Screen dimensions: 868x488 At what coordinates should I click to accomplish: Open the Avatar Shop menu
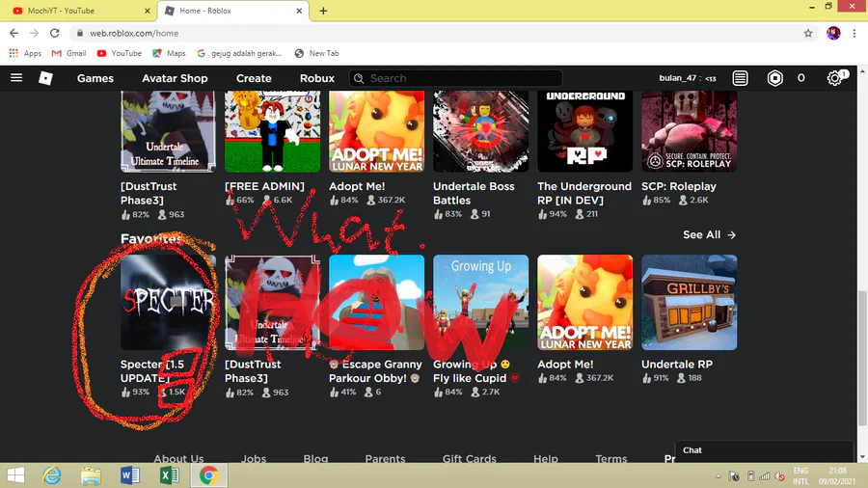tap(175, 78)
